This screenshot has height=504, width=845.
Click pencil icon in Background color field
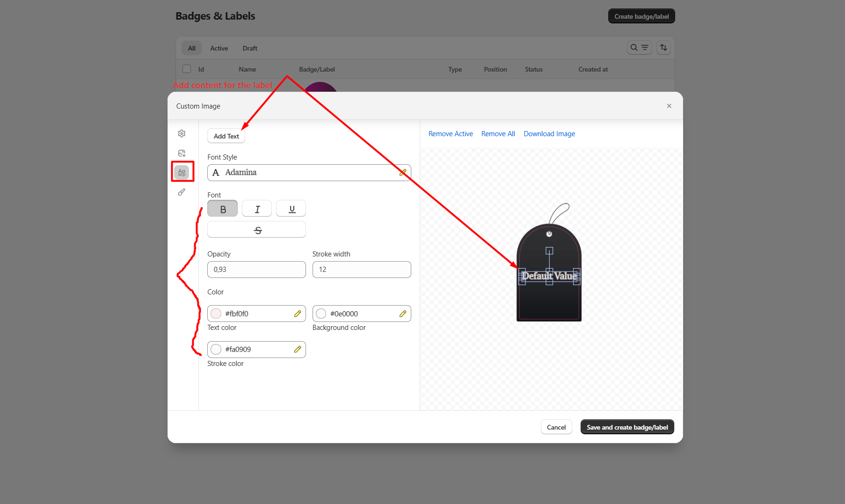pyautogui.click(x=403, y=314)
